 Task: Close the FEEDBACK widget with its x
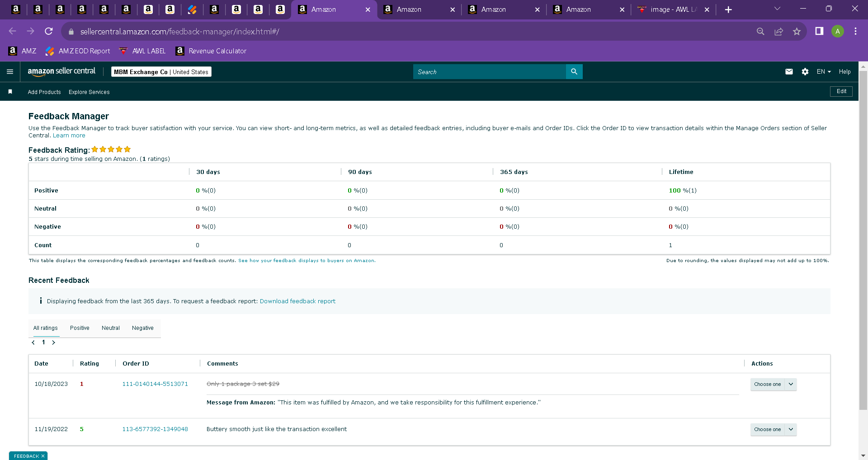point(43,456)
